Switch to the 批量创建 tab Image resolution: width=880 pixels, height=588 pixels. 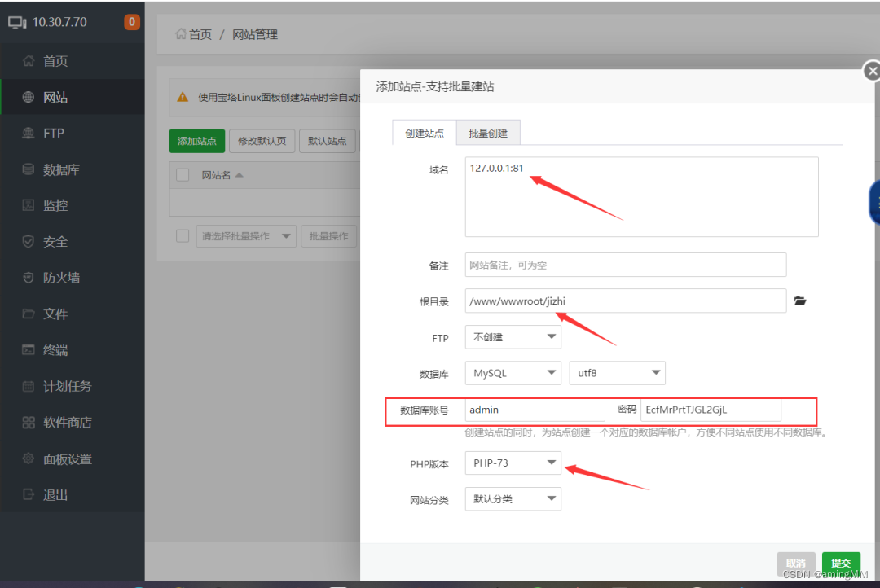[488, 134]
